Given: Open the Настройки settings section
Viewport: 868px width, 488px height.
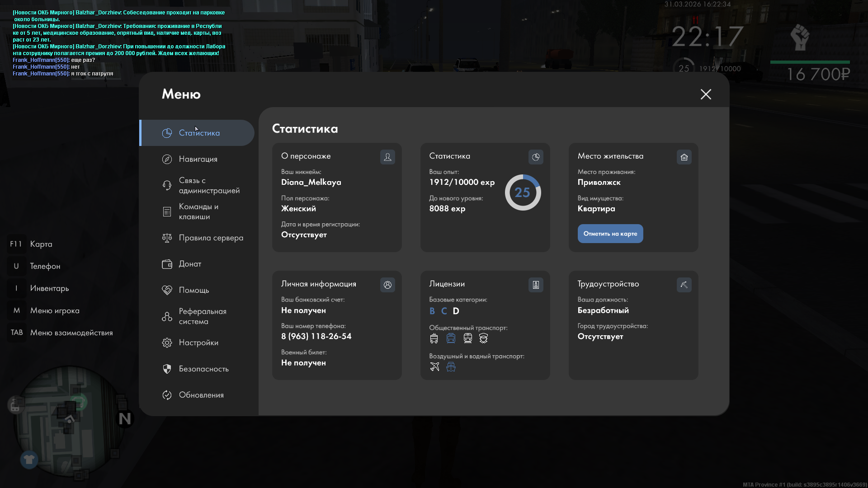Looking at the screenshot, I should 198,343.
